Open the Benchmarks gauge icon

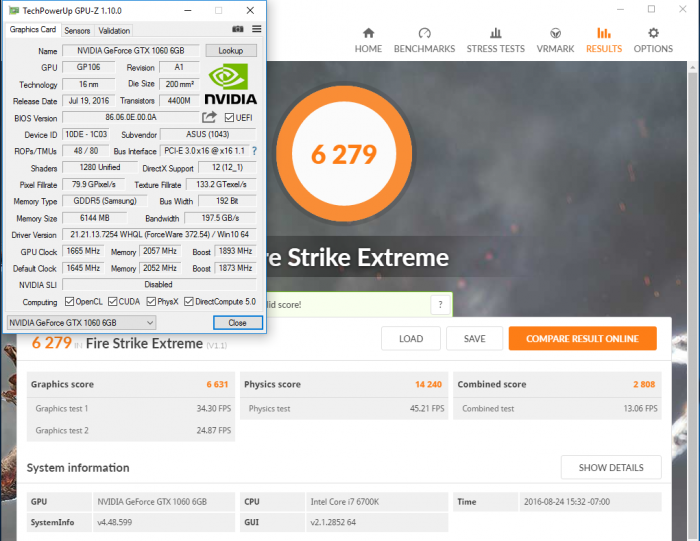(425, 33)
